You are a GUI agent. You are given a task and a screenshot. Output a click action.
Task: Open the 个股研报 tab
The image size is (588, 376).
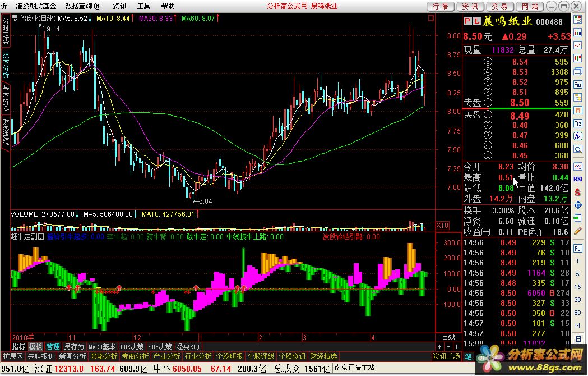coord(229,356)
